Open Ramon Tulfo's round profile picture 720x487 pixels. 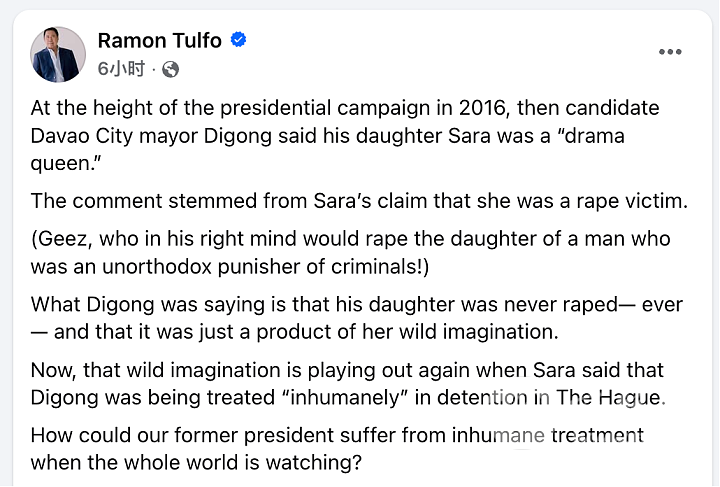pyautogui.click(x=58, y=54)
